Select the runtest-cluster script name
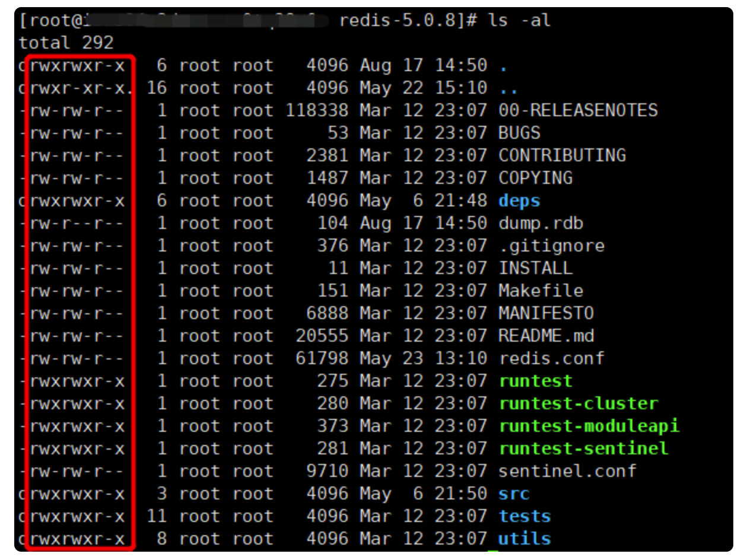The height and width of the screenshot is (560, 744). [578, 403]
